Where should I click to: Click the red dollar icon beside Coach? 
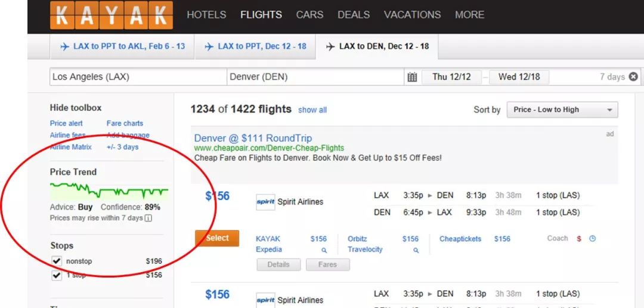(579, 239)
